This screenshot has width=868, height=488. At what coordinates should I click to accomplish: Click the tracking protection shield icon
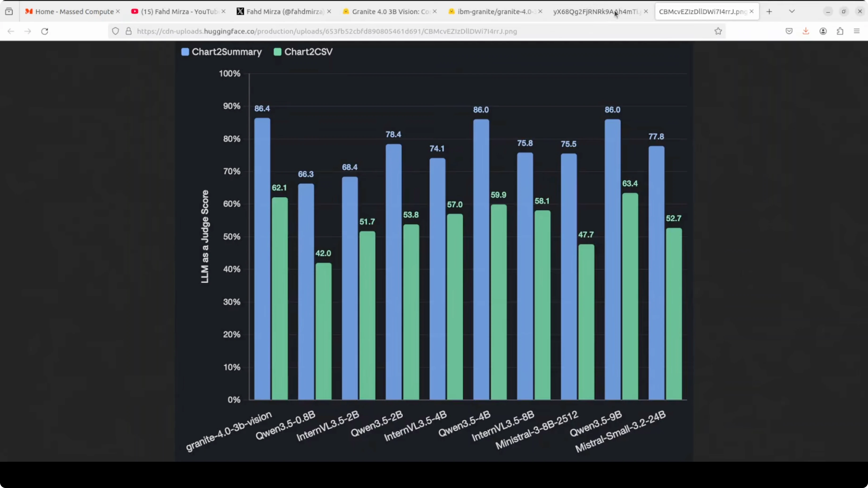pyautogui.click(x=116, y=31)
